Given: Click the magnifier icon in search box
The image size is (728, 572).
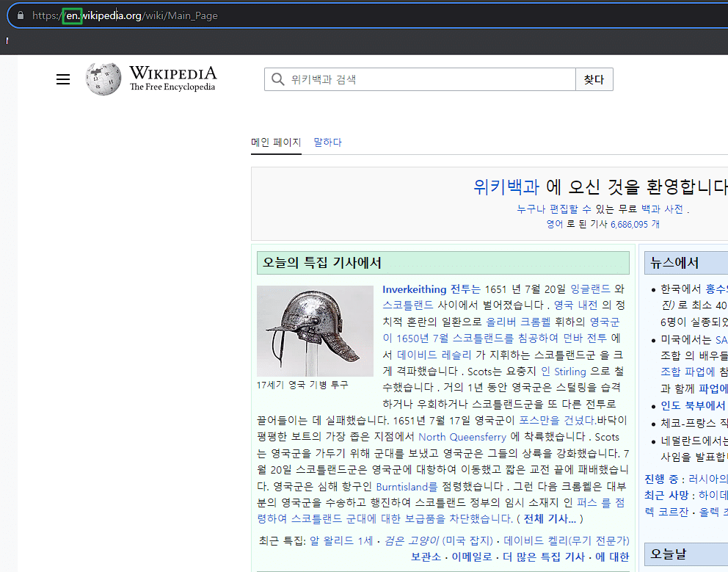Looking at the screenshot, I should [277, 79].
